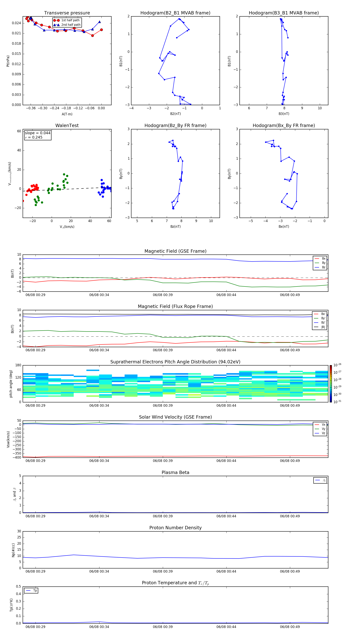Image resolution: width=351 pixels, height=644 pixels.
Task: Select the "Solar Wind Velocity (GSE Frame)" title
Action: click(175, 417)
